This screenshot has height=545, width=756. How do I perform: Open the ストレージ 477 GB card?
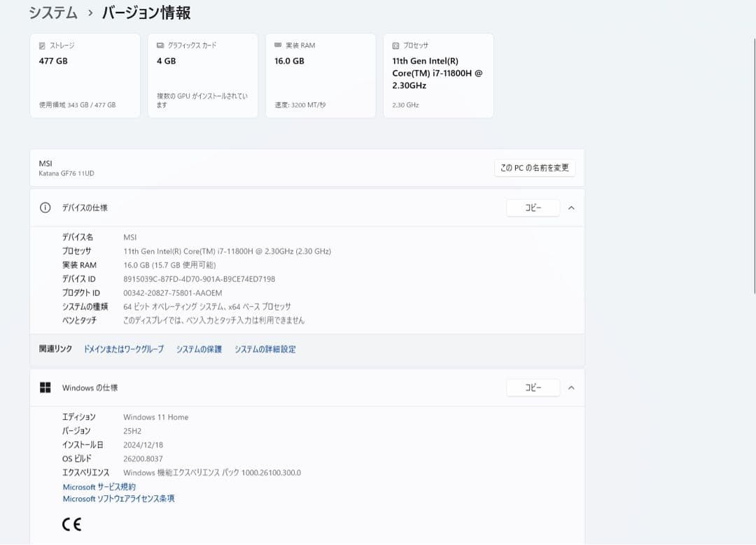85,76
